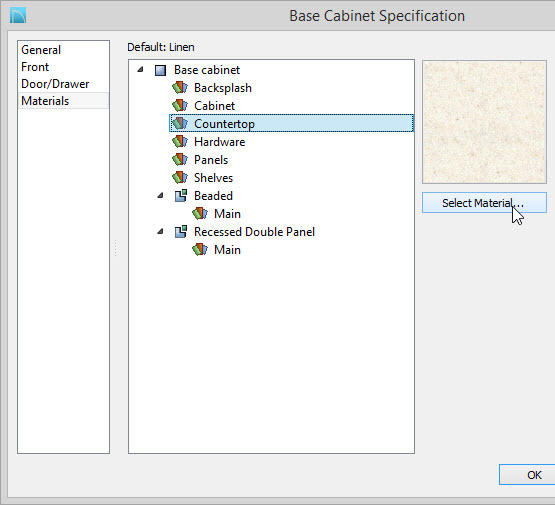Viewport: 555px width, 505px height.
Task: Select Main under Recessed Double Panel
Action: click(227, 250)
